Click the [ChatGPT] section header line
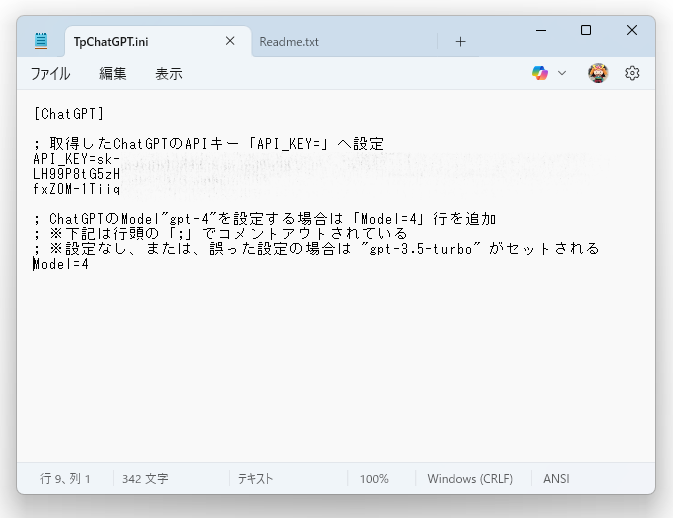The height and width of the screenshot is (518, 673). (x=69, y=114)
